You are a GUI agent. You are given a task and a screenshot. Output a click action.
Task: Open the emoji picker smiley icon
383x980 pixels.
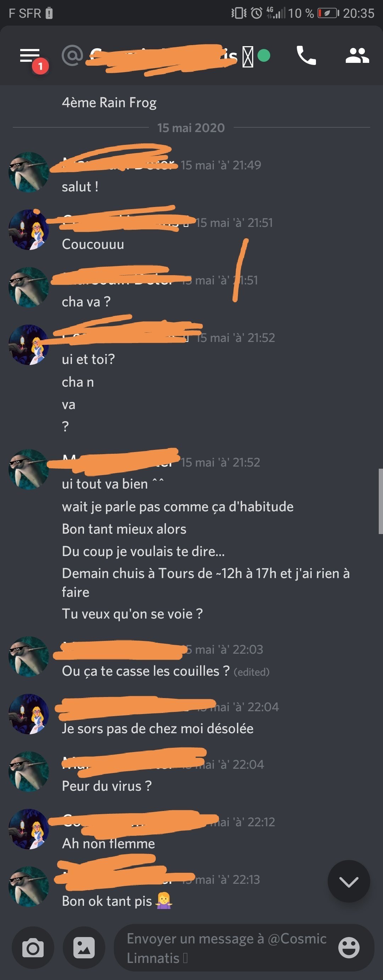(348, 948)
